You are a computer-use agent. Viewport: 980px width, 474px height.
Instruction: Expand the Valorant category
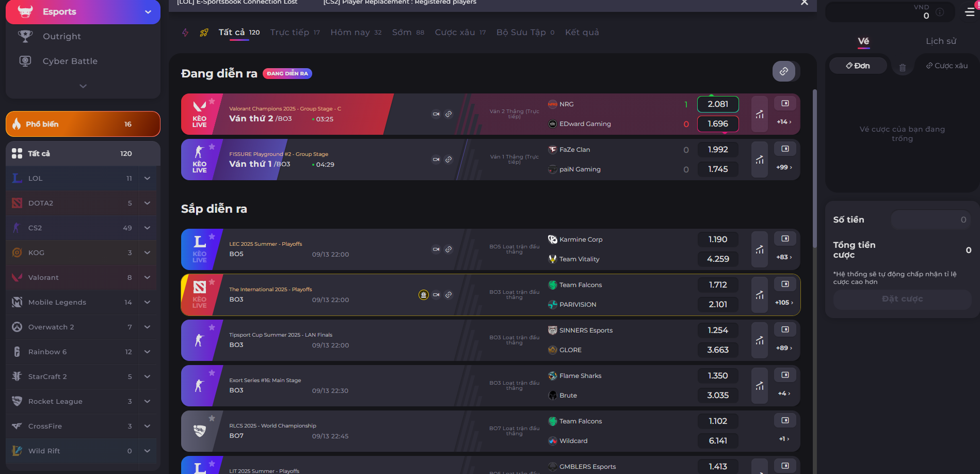147,277
